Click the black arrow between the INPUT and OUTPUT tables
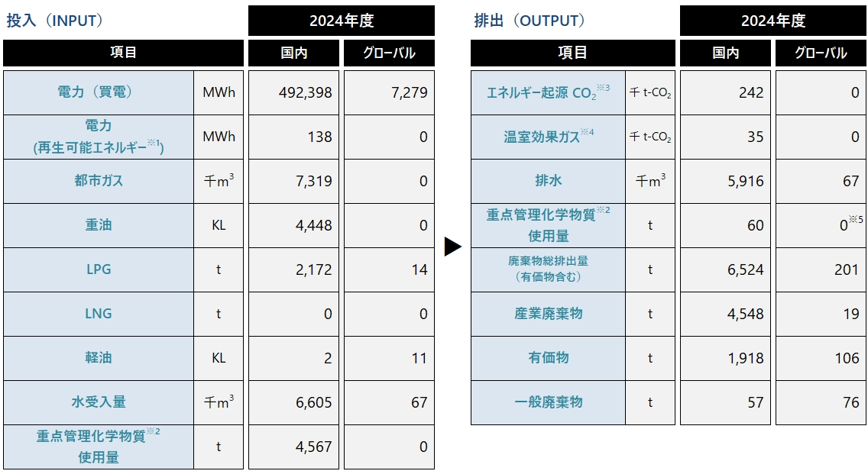868x471 pixels. click(453, 247)
